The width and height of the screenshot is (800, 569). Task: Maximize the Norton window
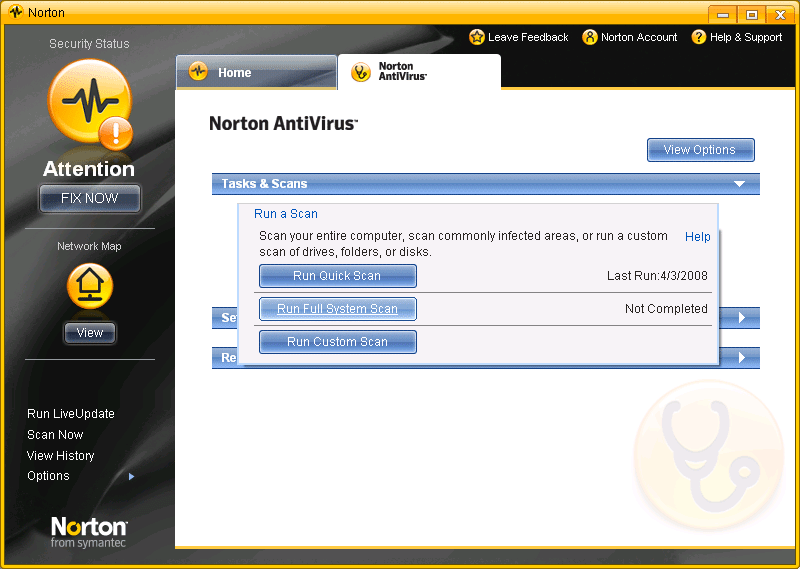752,14
